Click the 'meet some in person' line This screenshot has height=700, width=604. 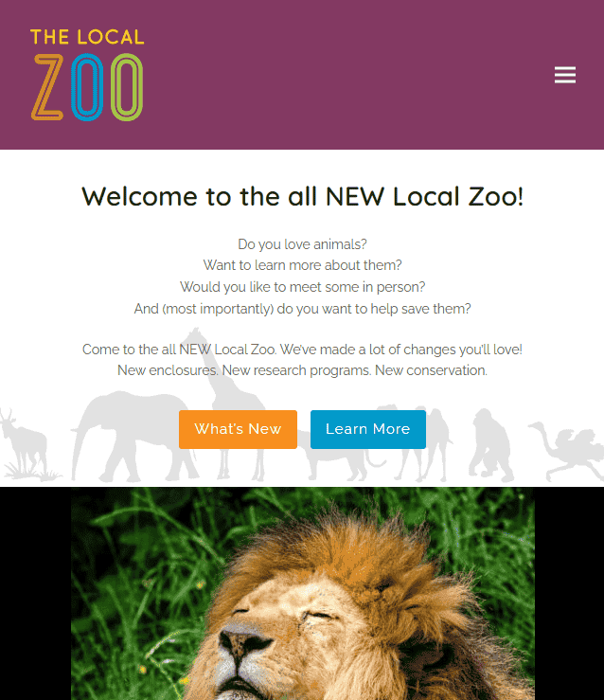(x=302, y=287)
